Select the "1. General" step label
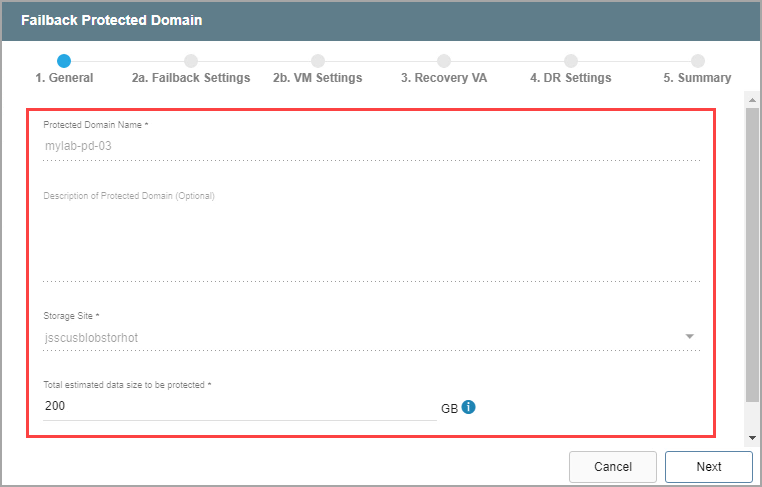 click(64, 78)
